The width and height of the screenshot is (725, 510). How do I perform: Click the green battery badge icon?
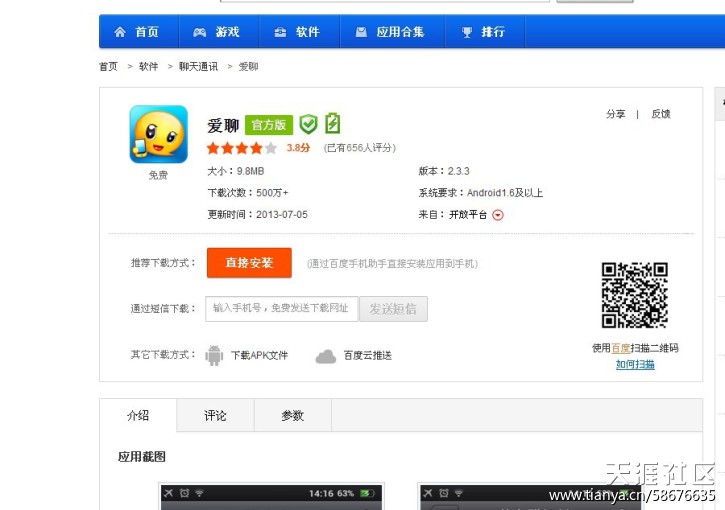pos(332,123)
